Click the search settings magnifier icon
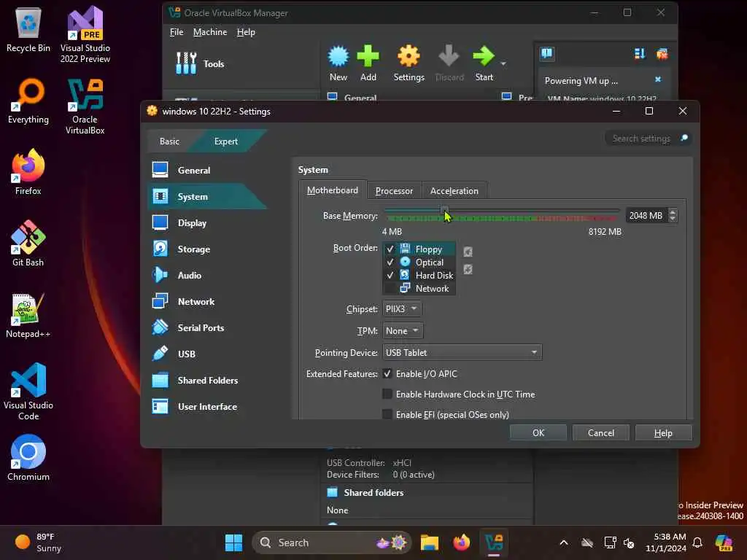Viewport: 747px width, 560px height. [684, 138]
